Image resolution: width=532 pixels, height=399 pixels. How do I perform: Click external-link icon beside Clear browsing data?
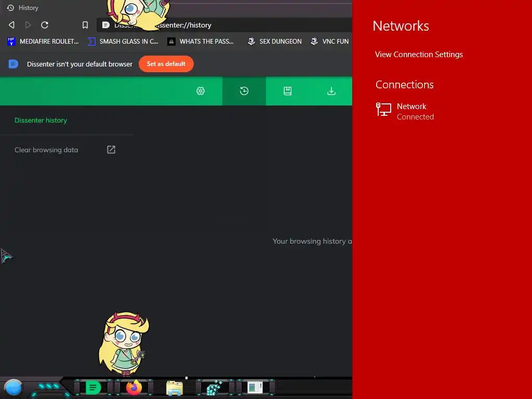(111, 150)
